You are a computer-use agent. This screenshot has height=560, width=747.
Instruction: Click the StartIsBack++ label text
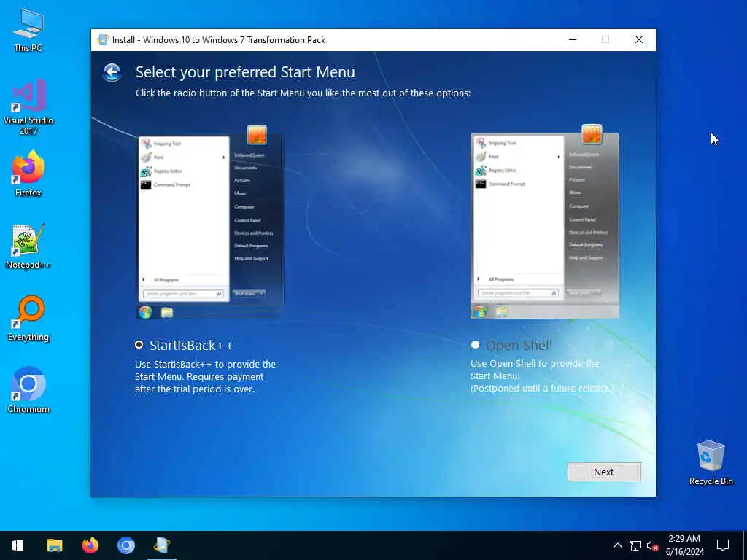[x=192, y=345]
